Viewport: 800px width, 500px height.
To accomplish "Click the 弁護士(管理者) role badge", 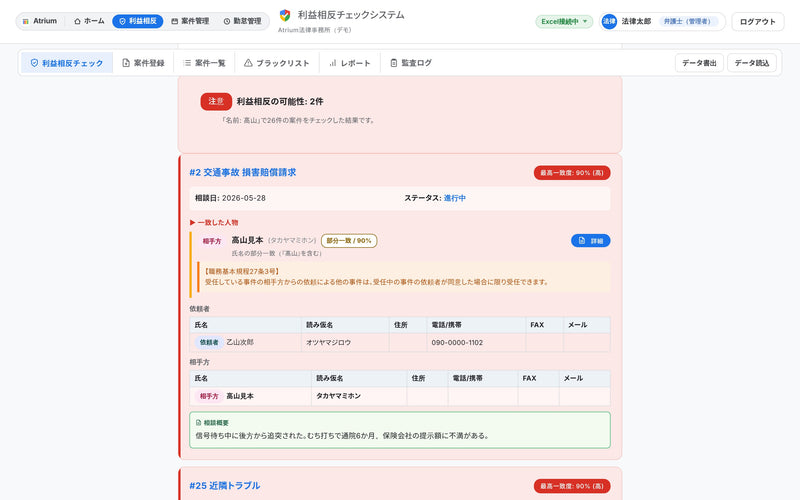I will click(x=687, y=21).
